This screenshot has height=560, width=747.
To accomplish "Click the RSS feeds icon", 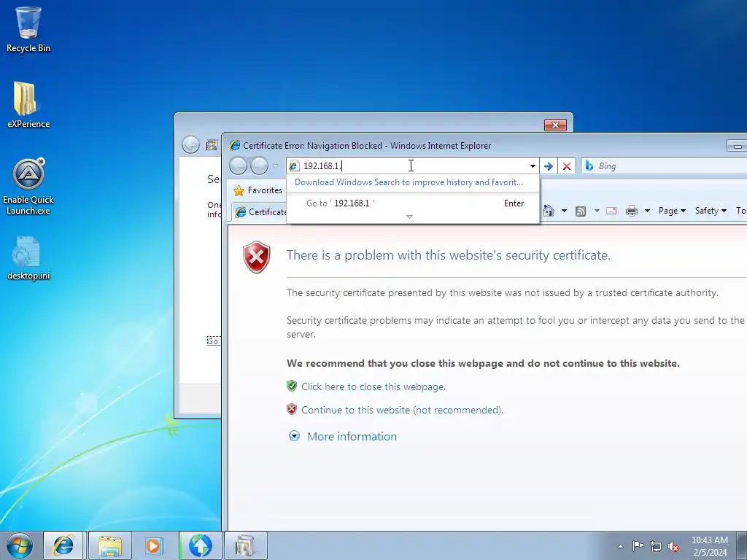I will (580, 211).
